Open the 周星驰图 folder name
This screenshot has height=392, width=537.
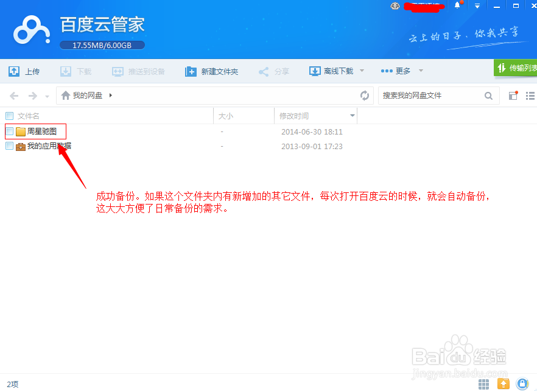pyautogui.click(x=42, y=131)
